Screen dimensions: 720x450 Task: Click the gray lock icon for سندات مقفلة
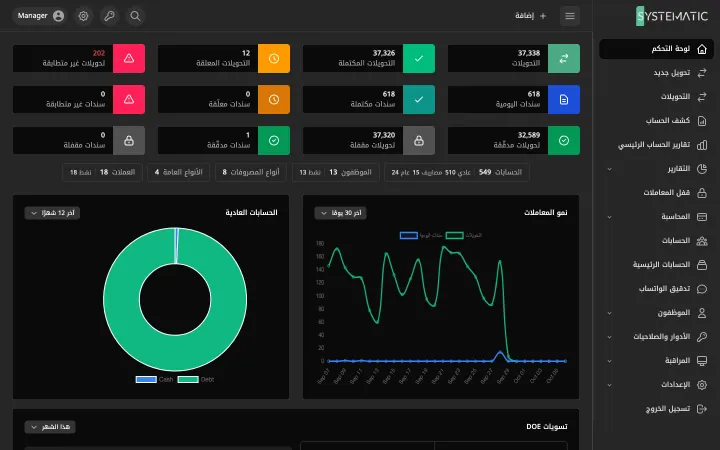pos(129,141)
